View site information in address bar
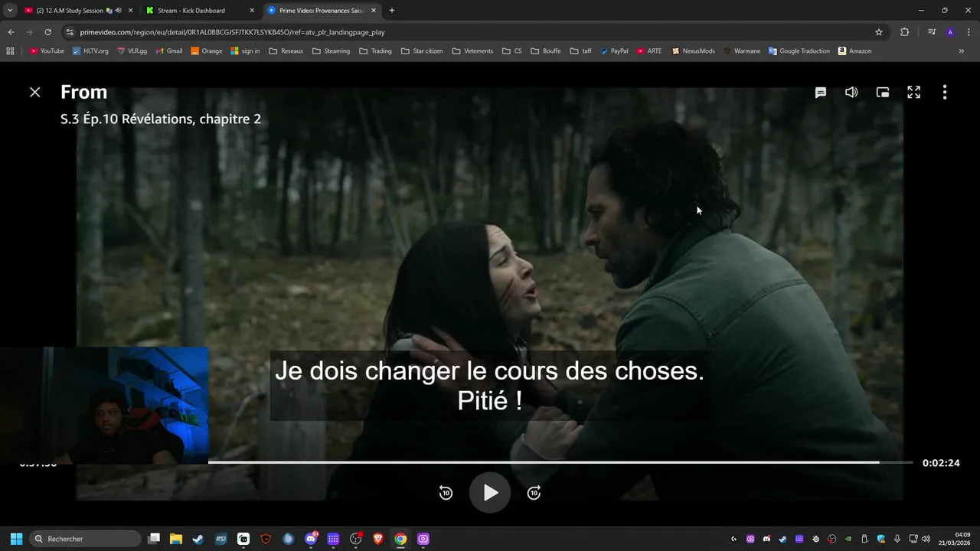The image size is (980, 551). click(x=70, y=32)
